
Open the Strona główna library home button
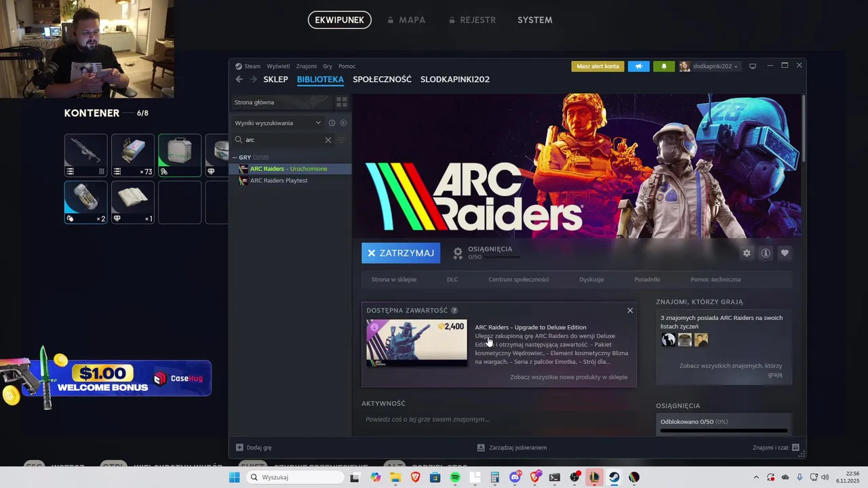281,102
